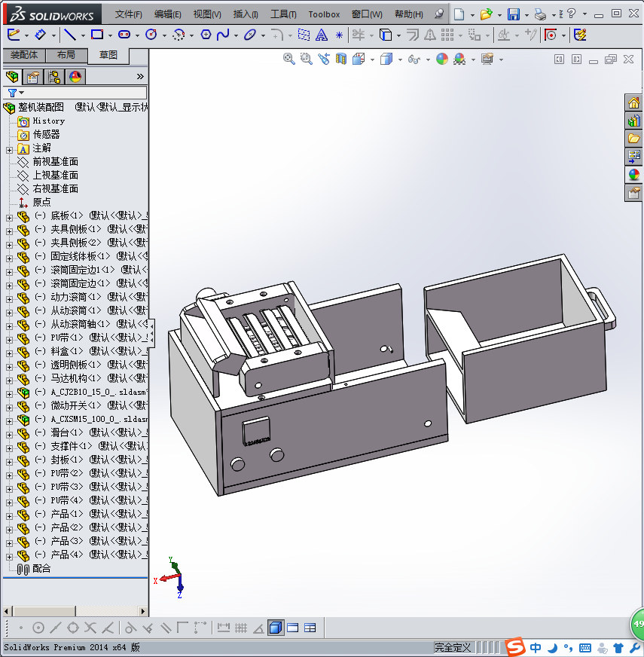Click the Sogou input method icon

click(x=515, y=647)
